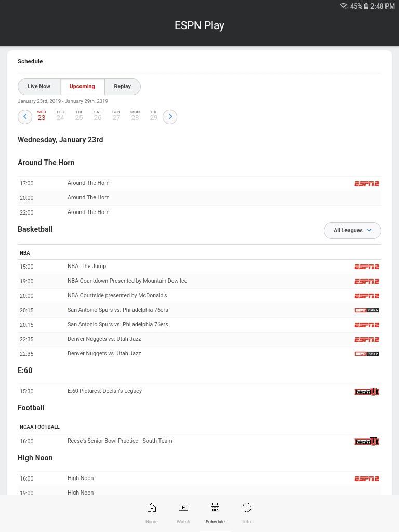Expand the All Leagues dropdown
Screen dimensions: 399x532
click(x=352, y=230)
